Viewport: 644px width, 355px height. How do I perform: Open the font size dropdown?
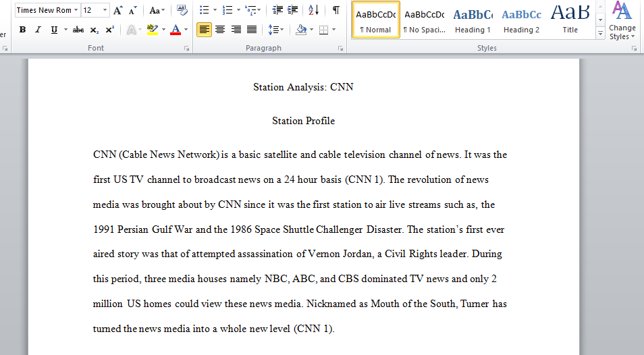pos(105,10)
